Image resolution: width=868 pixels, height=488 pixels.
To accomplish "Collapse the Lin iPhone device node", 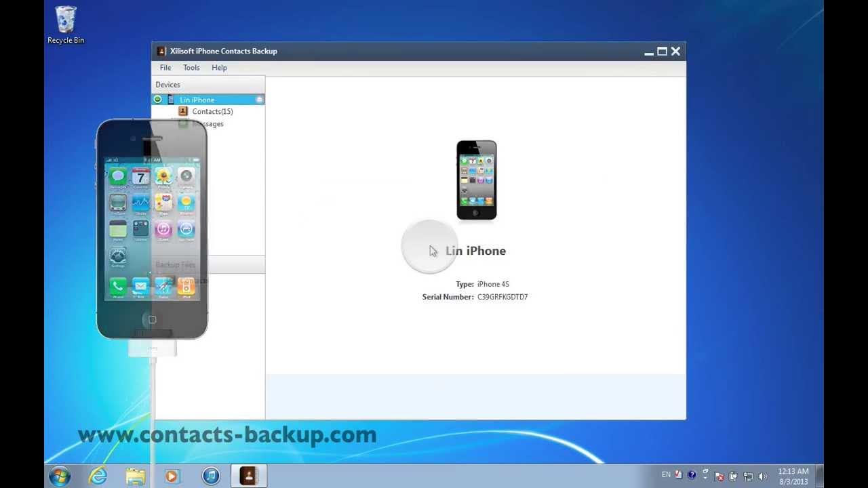I will tap(158, 100).
